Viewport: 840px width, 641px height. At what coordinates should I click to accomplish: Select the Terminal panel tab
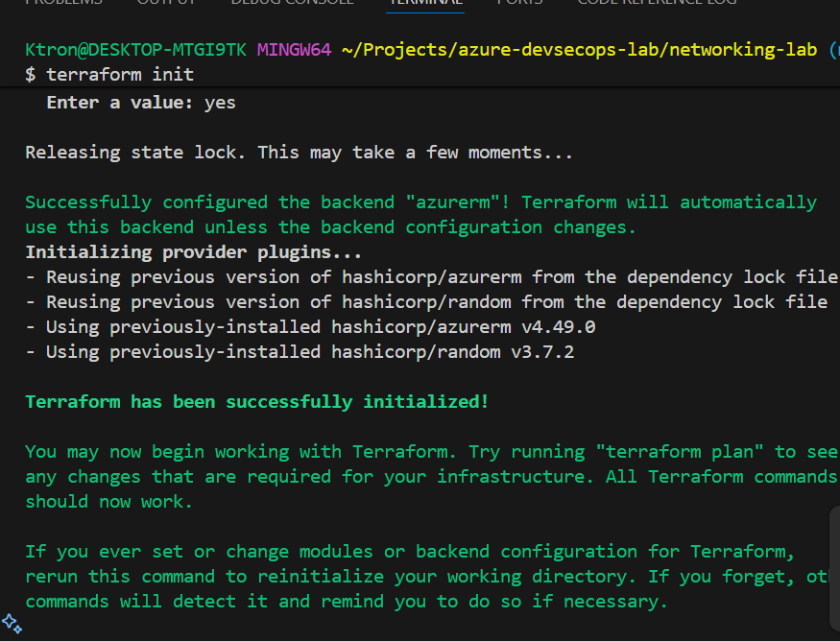pos(424,3)
